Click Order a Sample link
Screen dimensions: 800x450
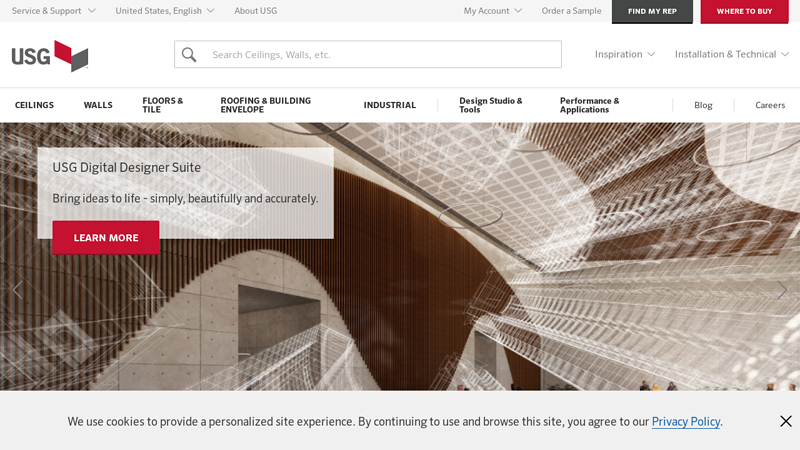(571, 11)
